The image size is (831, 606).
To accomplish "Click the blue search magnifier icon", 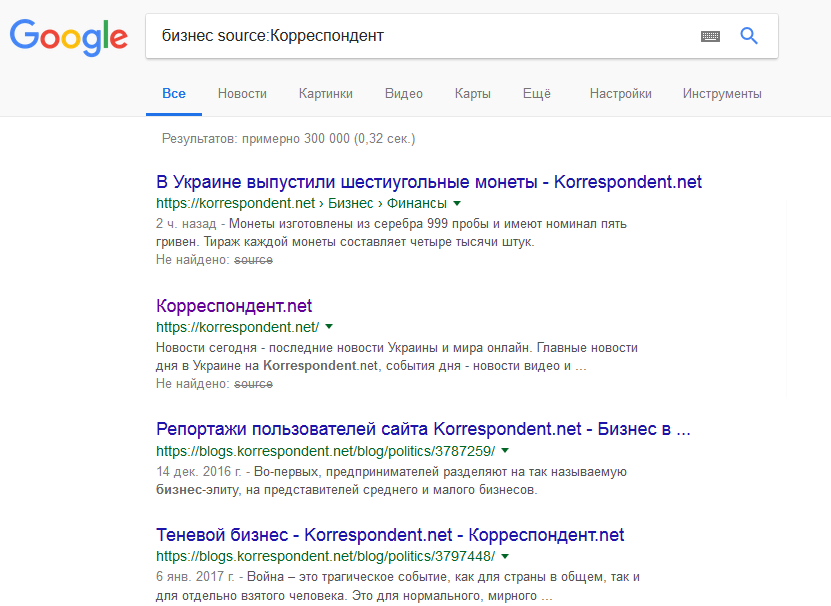I will [x=749, y=36].
